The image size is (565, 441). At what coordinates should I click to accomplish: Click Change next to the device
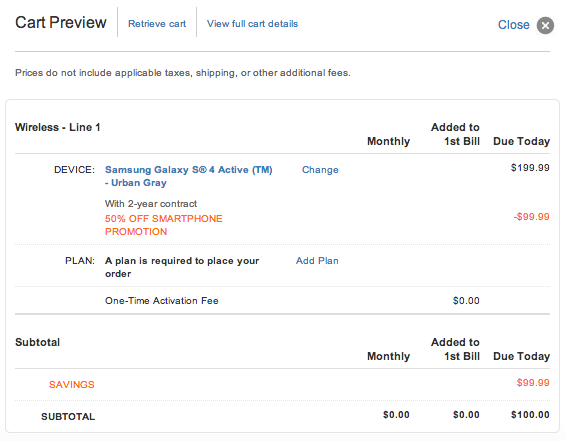tap(320, 170)
